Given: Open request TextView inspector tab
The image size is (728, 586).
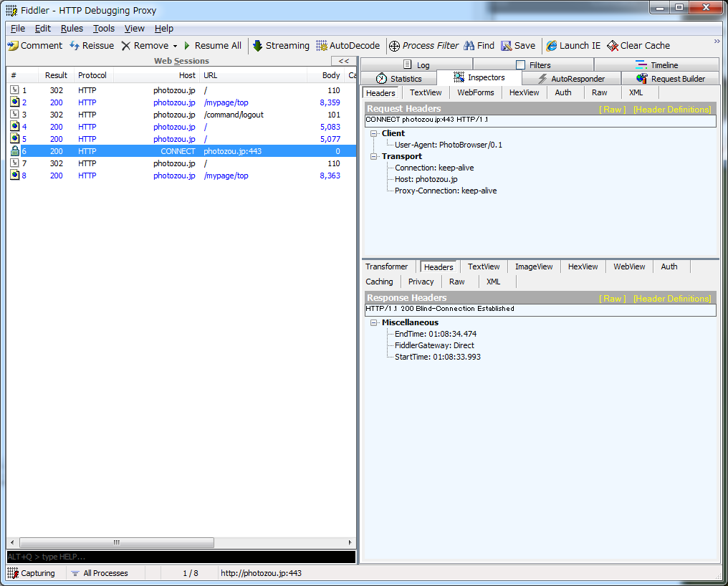Looking at the screenshot, I should (426, 92).
